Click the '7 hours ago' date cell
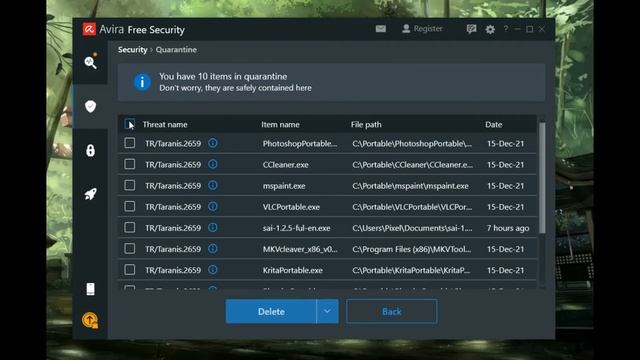 pyautogui.click(x=508, y=228)
